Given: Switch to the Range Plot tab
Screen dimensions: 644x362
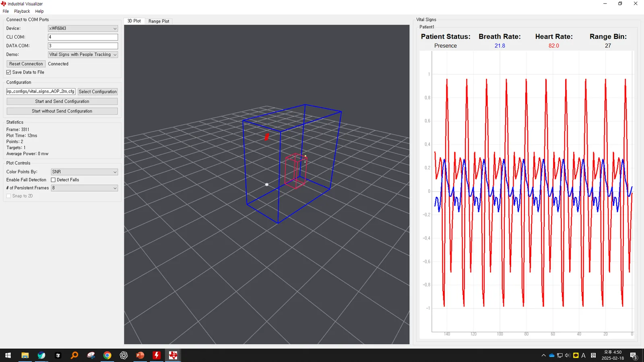Looking at the screenshot, I should pos(159,21).
